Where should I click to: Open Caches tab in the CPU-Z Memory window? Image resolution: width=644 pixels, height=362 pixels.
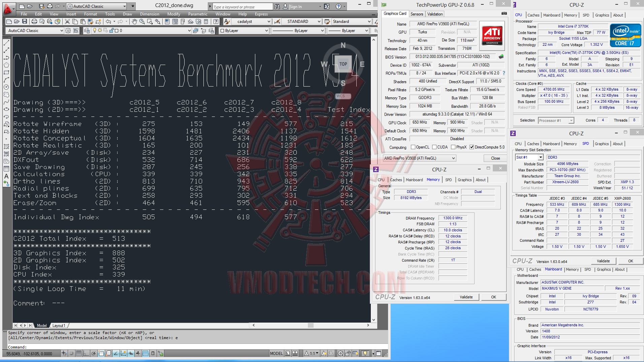point(396,180)
